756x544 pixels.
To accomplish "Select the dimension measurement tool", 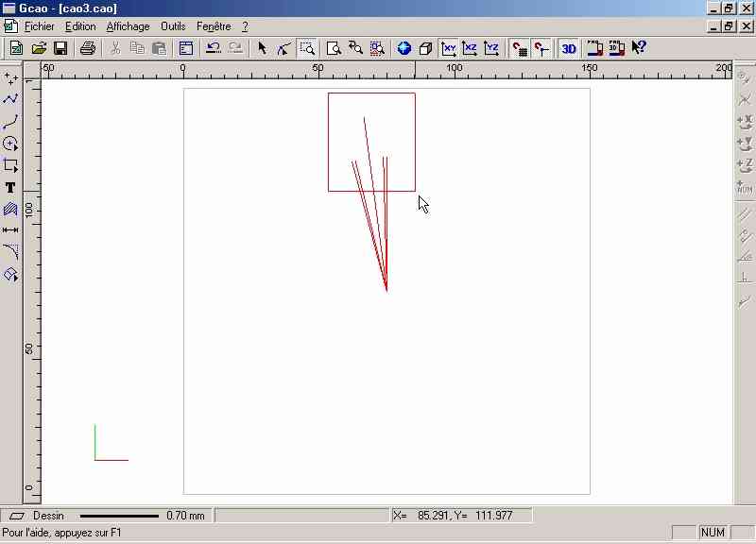I will (10, 230).
